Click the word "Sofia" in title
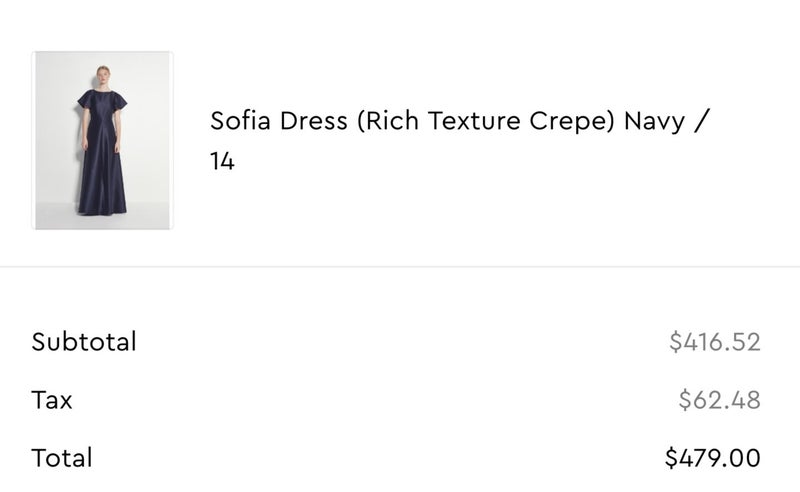This screenshot has height=492, width=800. pos(237,122)
